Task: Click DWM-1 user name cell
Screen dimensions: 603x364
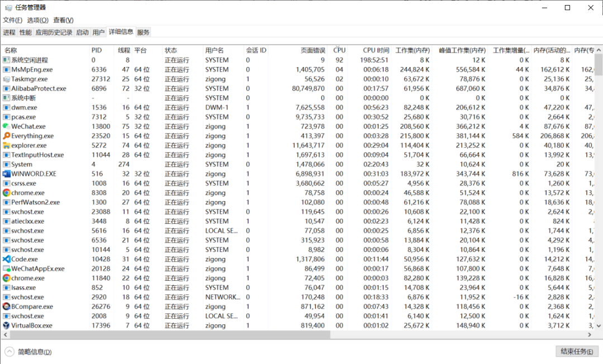Action: tap(217, 108)
